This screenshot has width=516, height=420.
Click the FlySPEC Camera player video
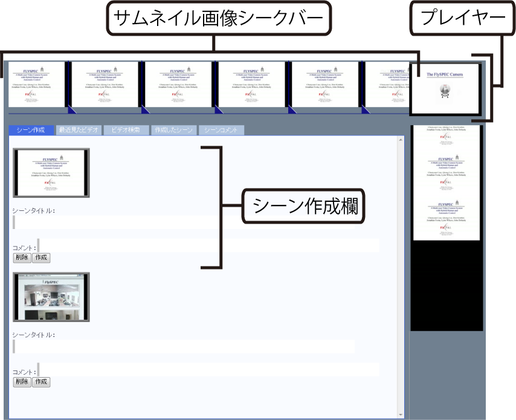pyautogui.click(x=445, y=89)
